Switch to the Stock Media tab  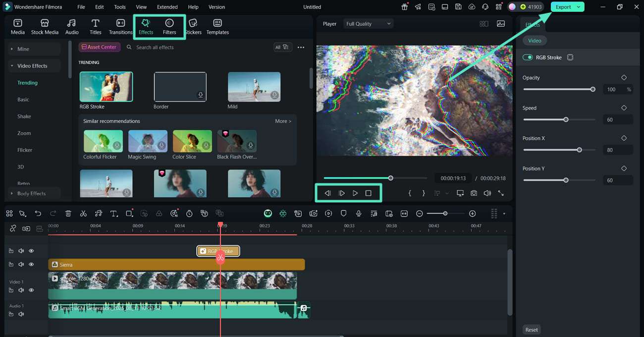(45, 27)
